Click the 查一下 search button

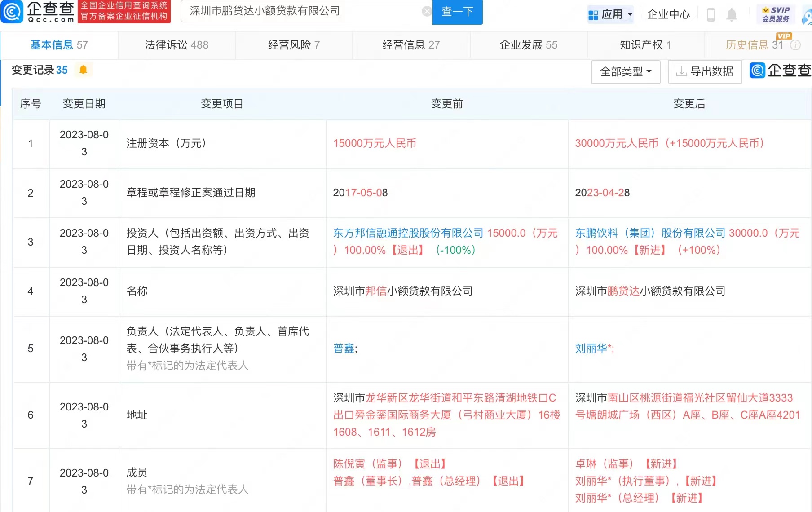457,12
